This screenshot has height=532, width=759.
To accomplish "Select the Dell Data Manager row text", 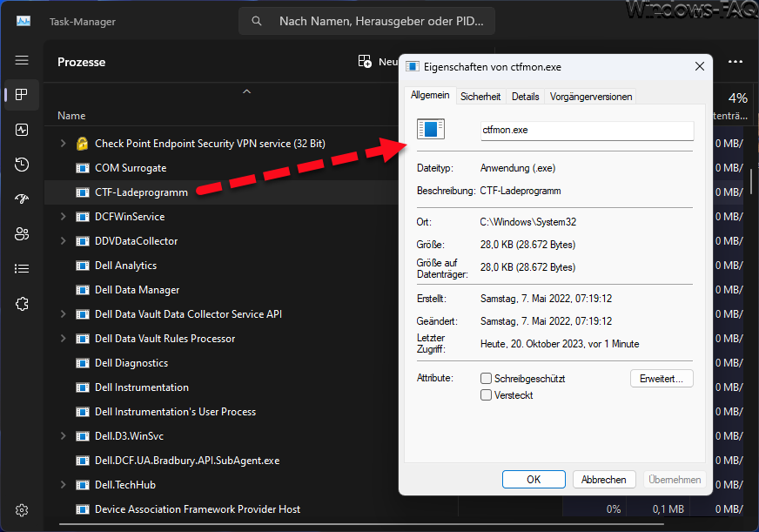I will click(137, 290).
